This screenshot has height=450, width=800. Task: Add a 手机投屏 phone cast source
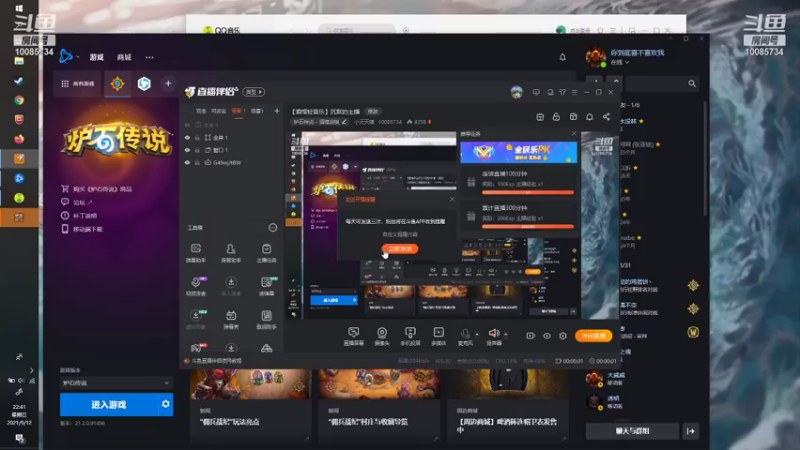(x=410, y=337)
